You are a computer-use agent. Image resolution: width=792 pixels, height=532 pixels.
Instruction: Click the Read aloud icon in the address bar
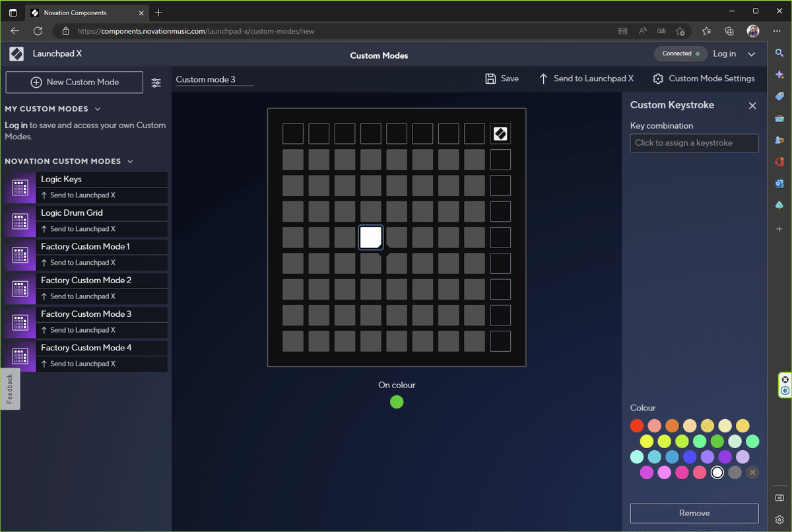point(643,31)
